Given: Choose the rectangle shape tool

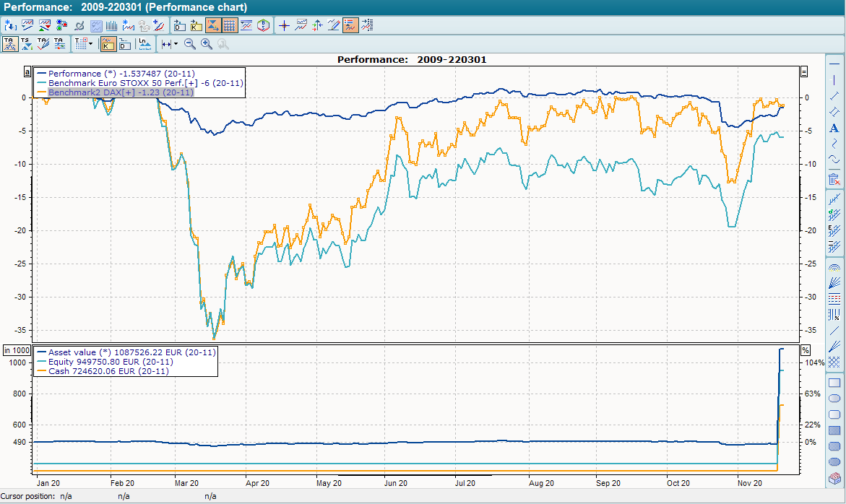Looking at the screenshot, I should click(x=834, y=383).
